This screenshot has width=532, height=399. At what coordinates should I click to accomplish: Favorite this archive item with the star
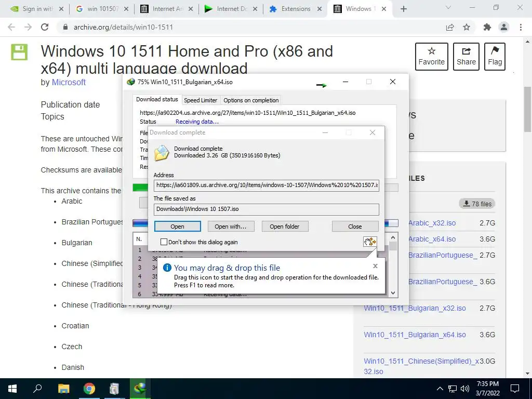click(432, 56)
